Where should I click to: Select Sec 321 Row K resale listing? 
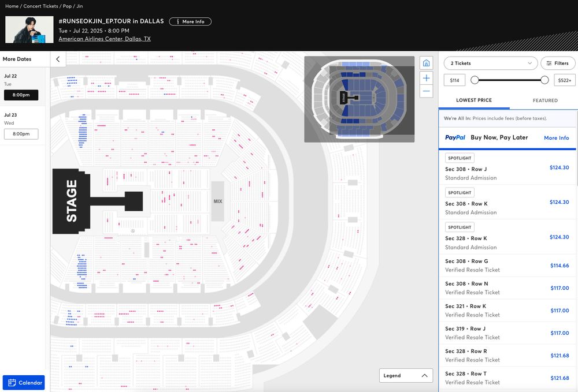click(x=507, y=310)
